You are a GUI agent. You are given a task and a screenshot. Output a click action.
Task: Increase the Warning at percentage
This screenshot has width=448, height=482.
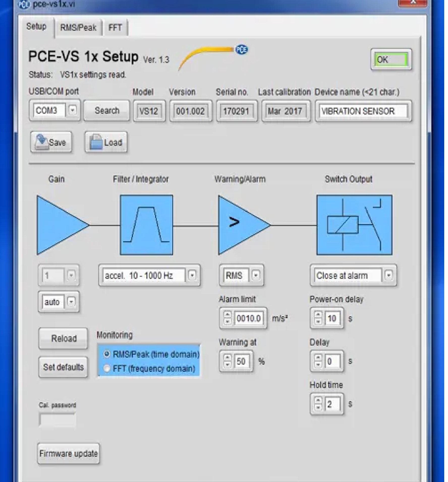[227, 358]
